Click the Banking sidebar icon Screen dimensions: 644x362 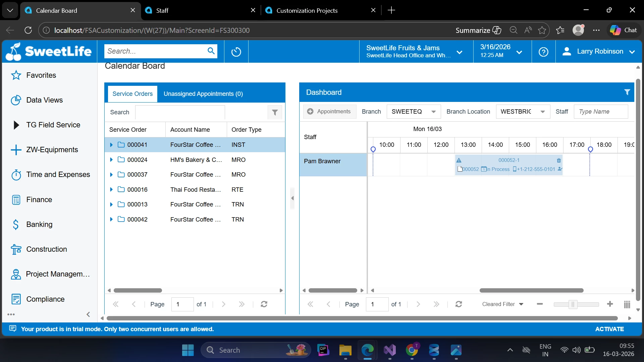(16, 224)
